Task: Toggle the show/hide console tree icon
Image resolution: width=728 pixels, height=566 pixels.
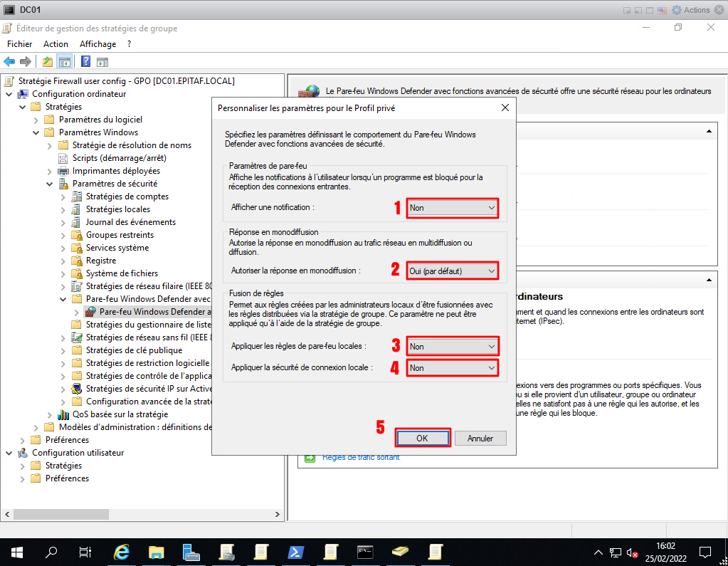Action: 65,61
